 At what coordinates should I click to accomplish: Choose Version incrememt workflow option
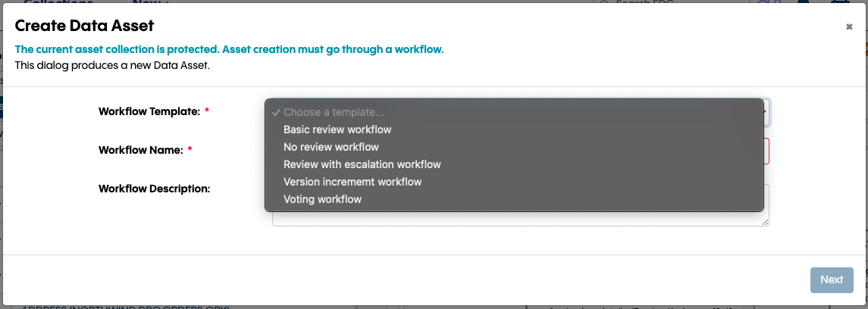[353, 182]
